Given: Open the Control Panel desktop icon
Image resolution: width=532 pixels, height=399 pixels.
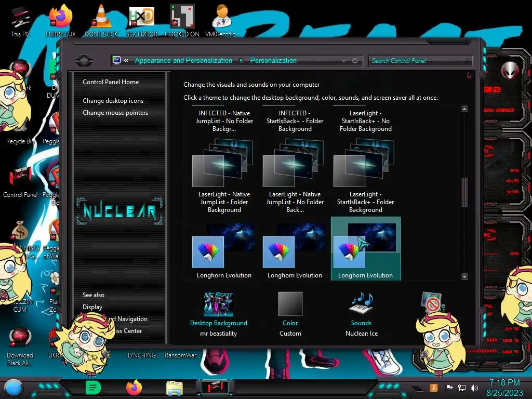Looking at the screenshot, I should tap(20, 182).
